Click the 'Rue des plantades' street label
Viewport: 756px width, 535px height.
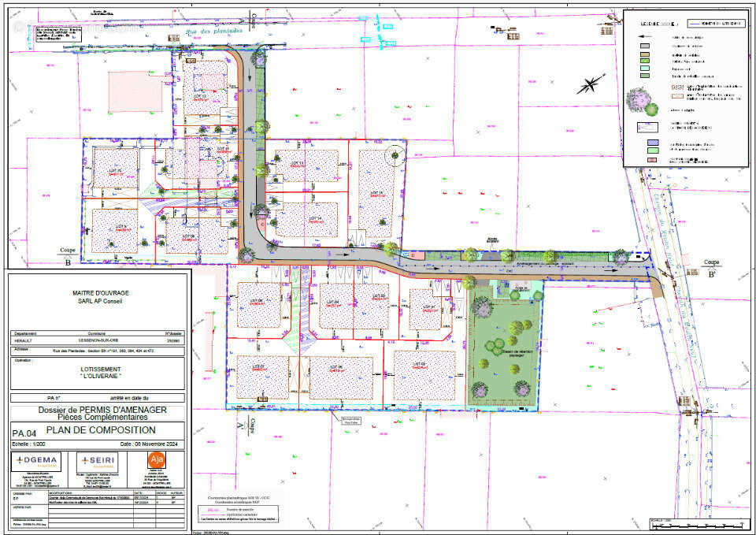point(213,31)
